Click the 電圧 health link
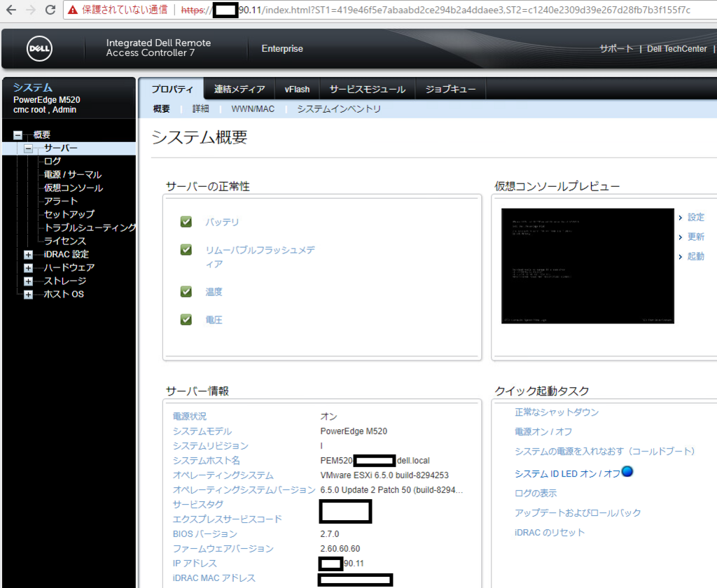Viewport: 717px width, 588px height. (x=214, y=320)
